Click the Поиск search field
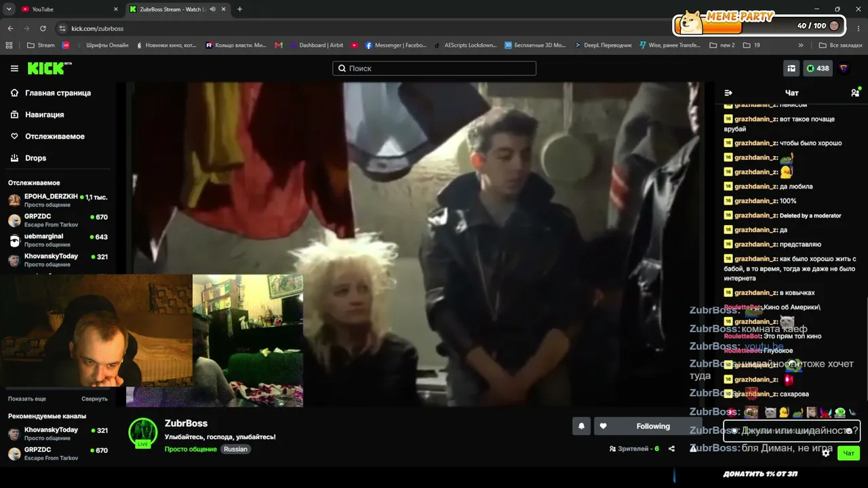 (x=434, y=68)
